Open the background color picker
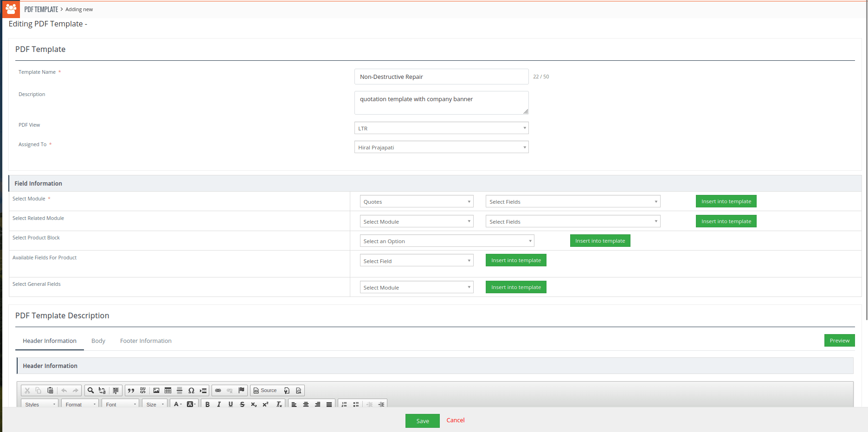The image size is (868, 432). (x=191, y=404)
